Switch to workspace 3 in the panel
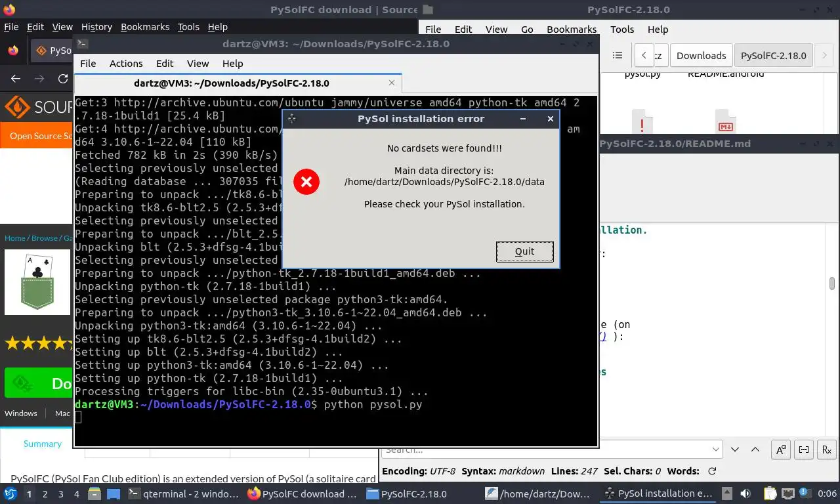Image resolution: width=840 pixels, height=504 pixels. [60, 493]
